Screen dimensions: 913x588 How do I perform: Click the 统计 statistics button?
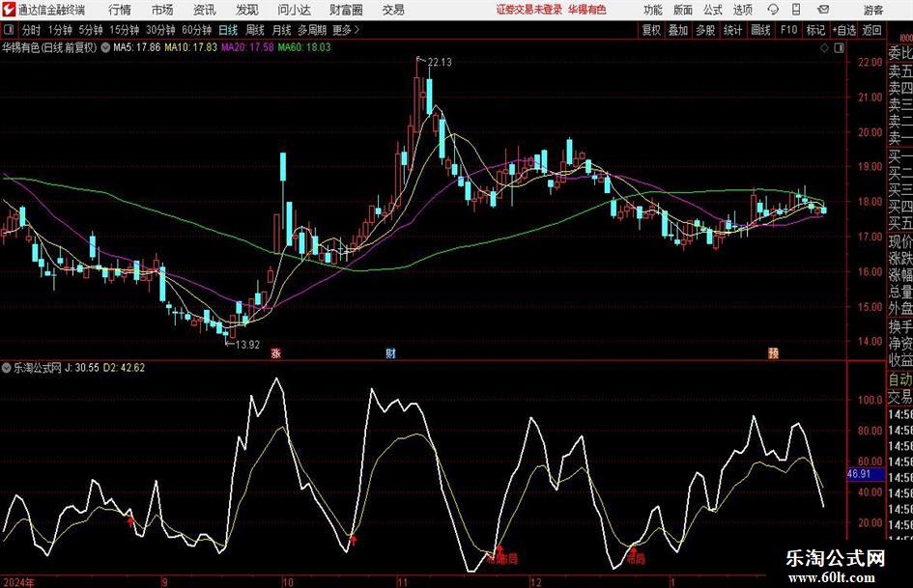(x=733, y=30)
